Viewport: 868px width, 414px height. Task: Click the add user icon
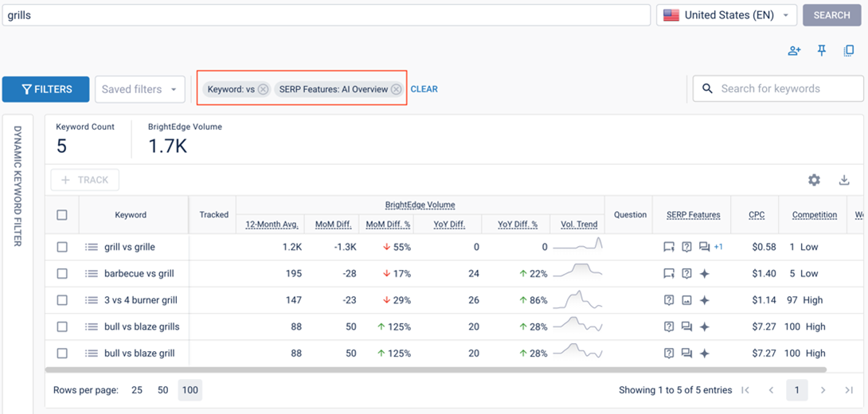pos(794,51)
